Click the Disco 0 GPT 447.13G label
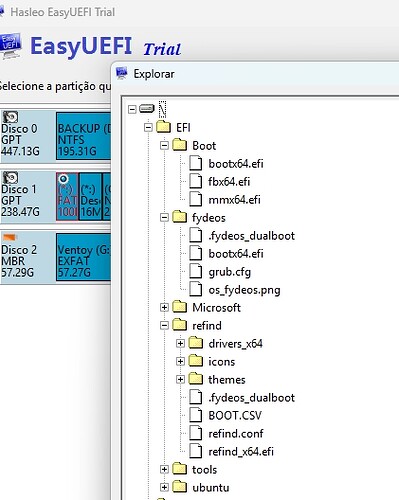 (20, 140)
